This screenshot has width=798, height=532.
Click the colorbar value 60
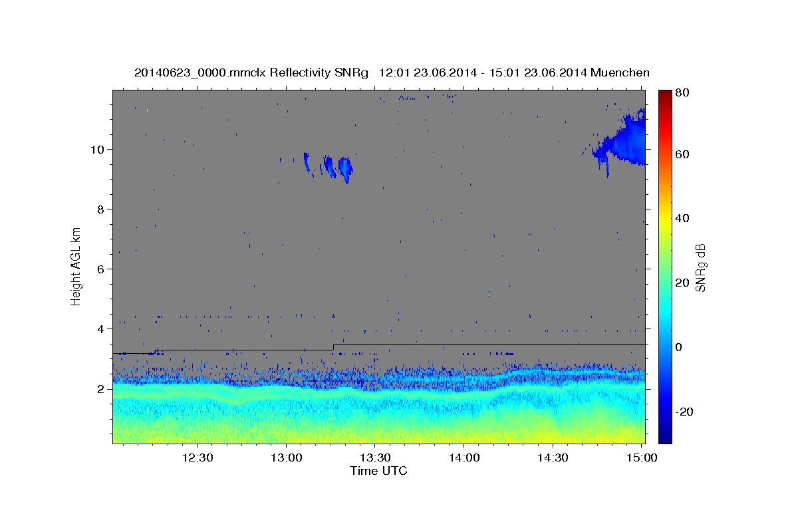click(682, 154)
